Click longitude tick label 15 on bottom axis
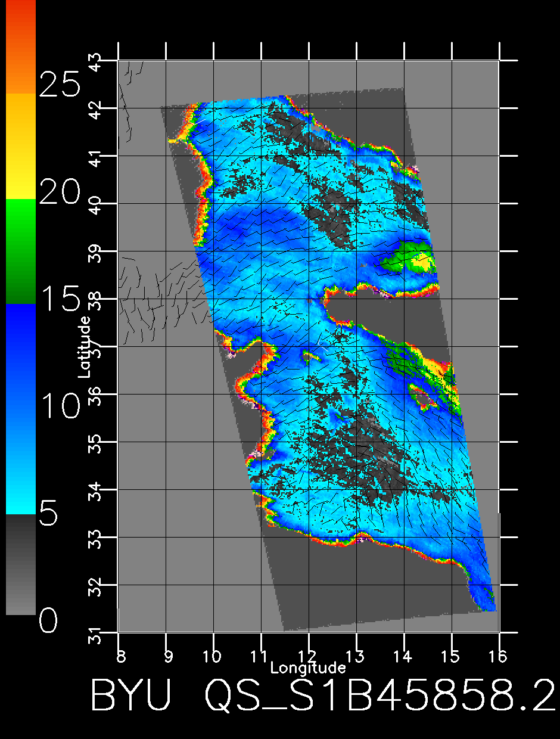 [451, 656]
